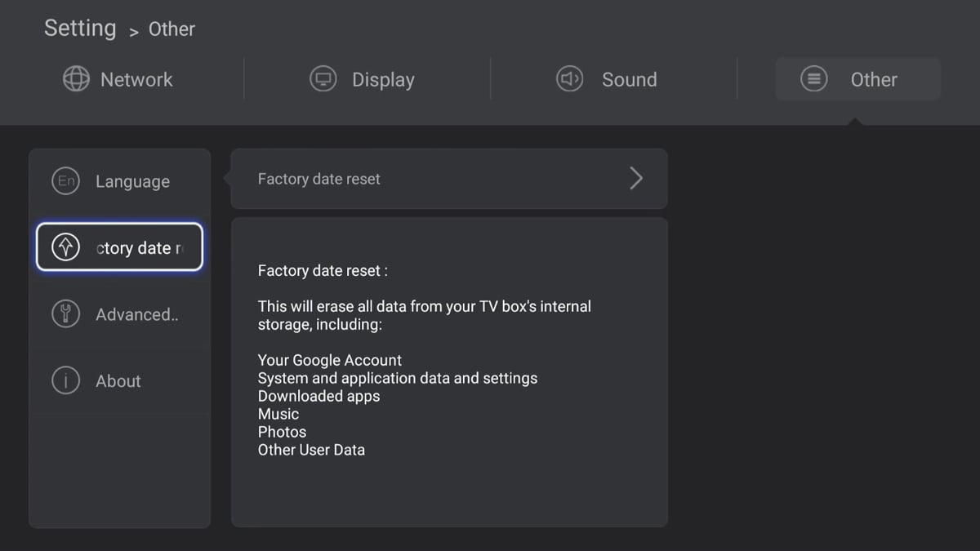Click the Advanced wrench icon

[x=65, y=314]
